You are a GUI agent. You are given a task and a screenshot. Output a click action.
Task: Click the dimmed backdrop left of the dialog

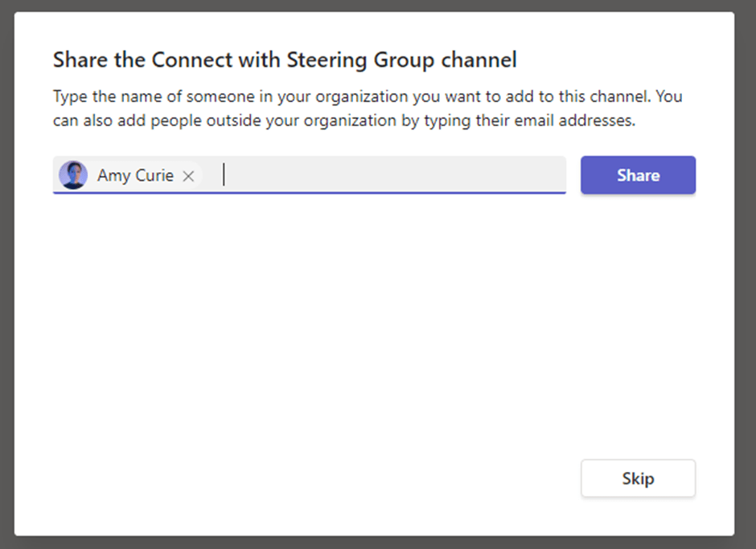point(6,273)
